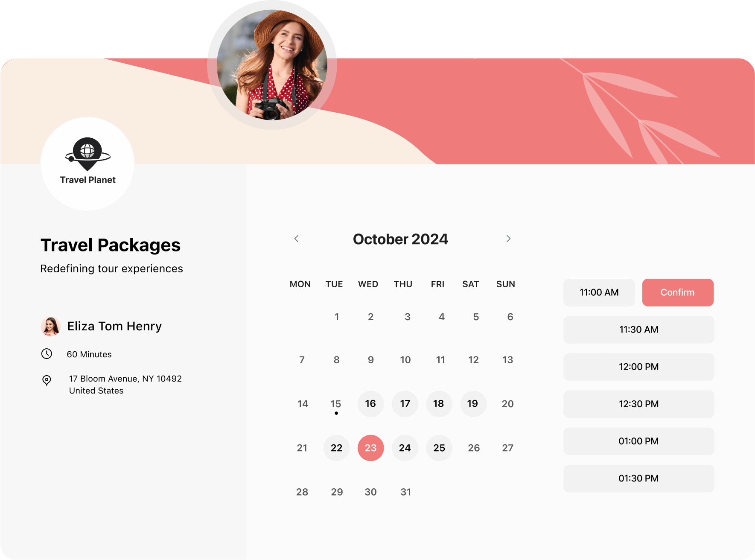Select October 25 on the calendar
This screenshot has width=755, height=560.
click(439, 448)
